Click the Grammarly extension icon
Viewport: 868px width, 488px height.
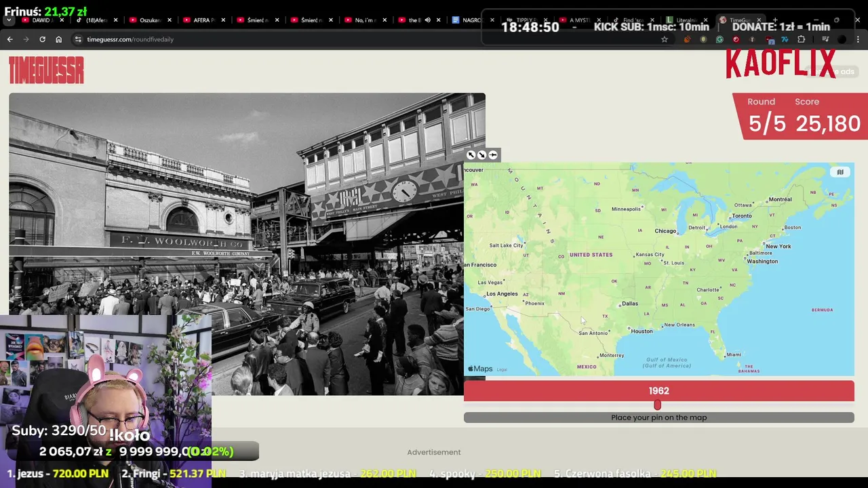[719, 39]
